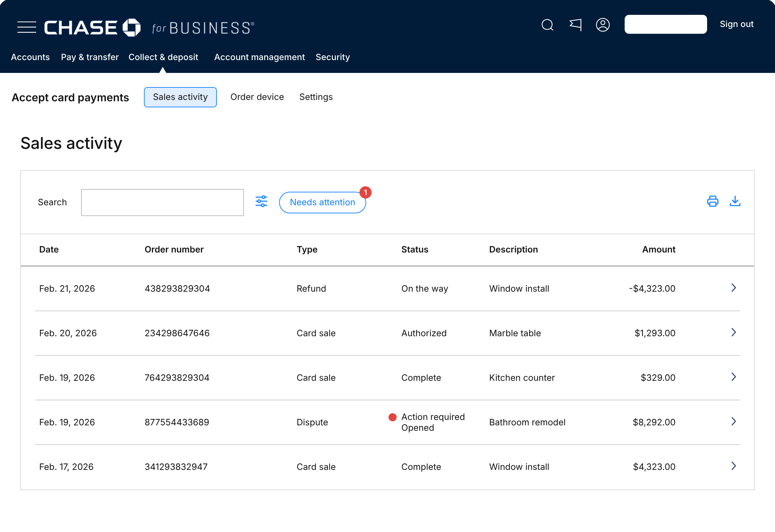Open the Pay & transfer menu

point(90,57)
